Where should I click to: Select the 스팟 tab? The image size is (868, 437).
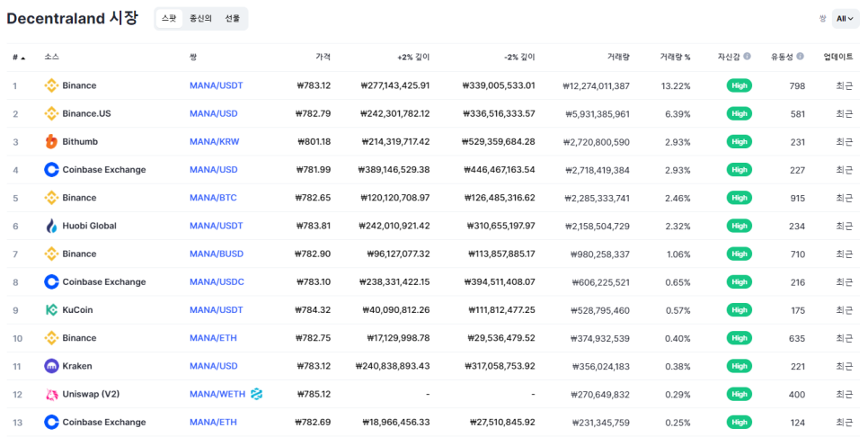coord(169,18)
